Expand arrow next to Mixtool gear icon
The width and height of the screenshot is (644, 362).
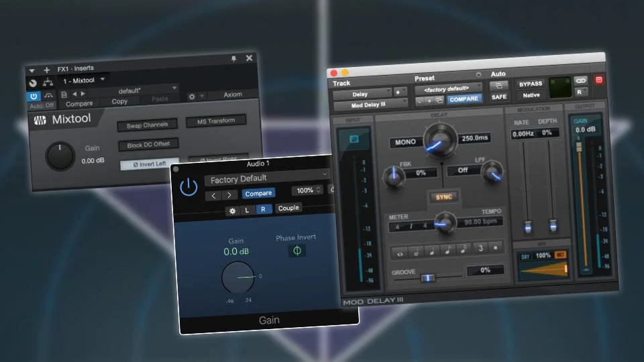pos(202,96)
